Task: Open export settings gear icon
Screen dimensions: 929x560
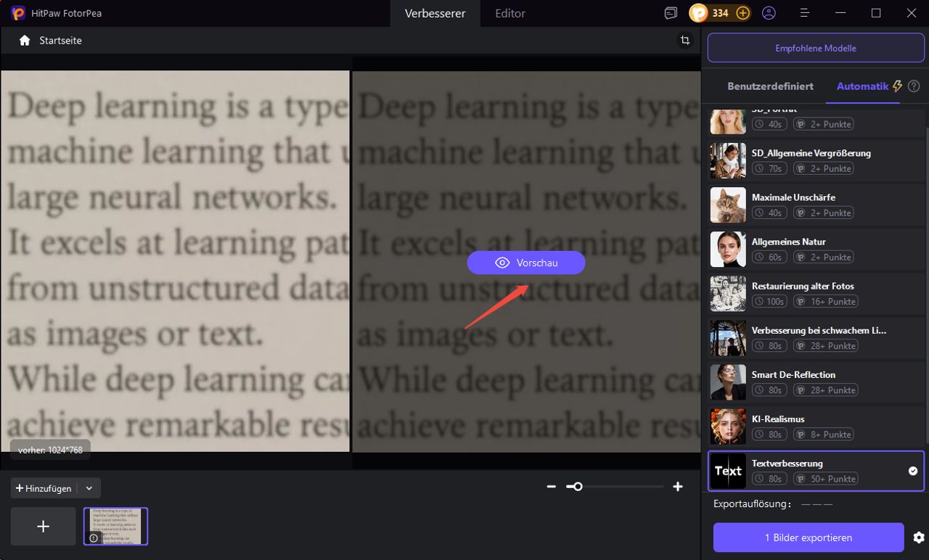Action: (x=919, y=538)
